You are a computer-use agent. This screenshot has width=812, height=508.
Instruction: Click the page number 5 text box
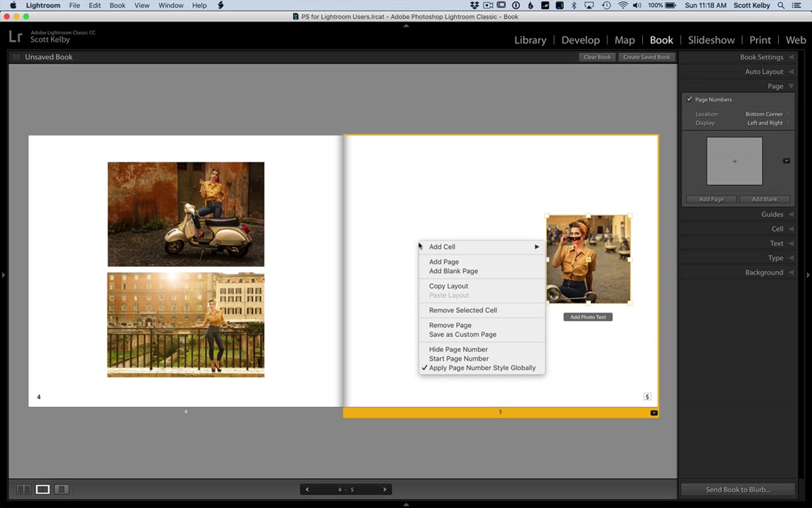coord(647,397)
